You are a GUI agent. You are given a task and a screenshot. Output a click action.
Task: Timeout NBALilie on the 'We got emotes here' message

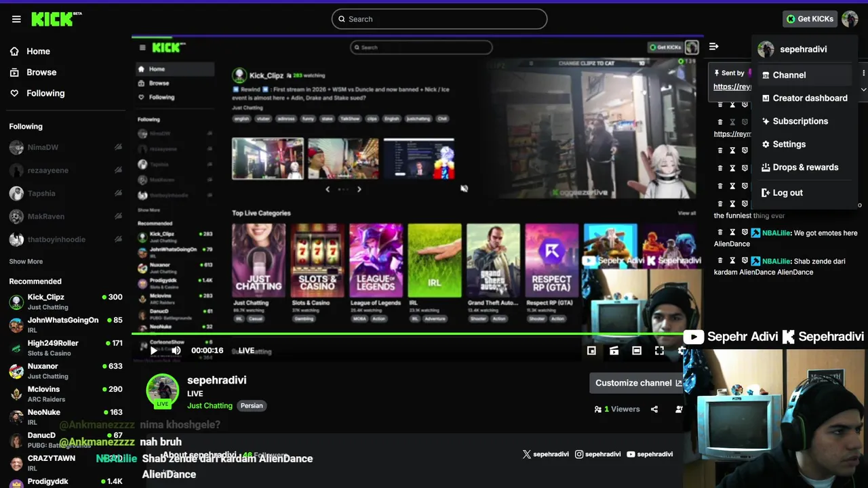(732, 232)
